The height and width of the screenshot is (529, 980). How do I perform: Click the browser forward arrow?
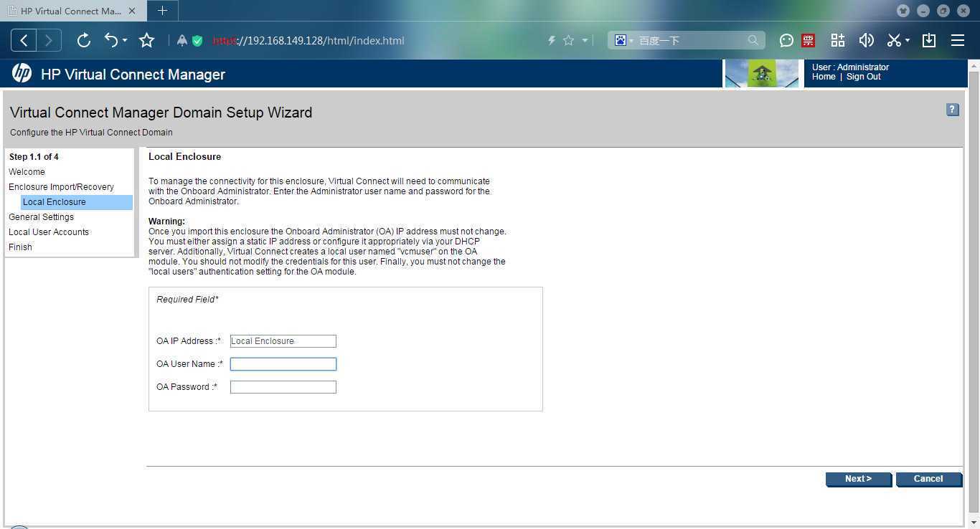click(x=49, y=40)
